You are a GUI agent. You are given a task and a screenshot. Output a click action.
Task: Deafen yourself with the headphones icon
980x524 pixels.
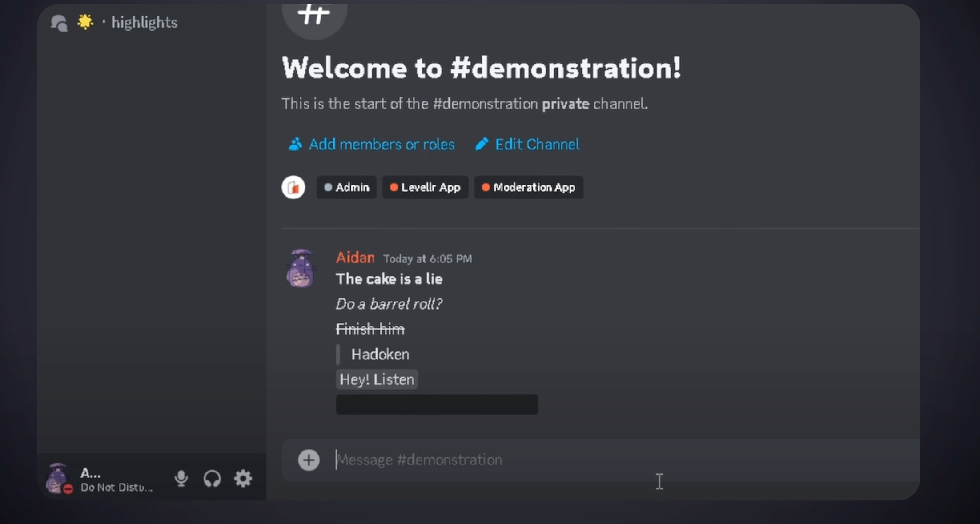click(x=212, y=478)
